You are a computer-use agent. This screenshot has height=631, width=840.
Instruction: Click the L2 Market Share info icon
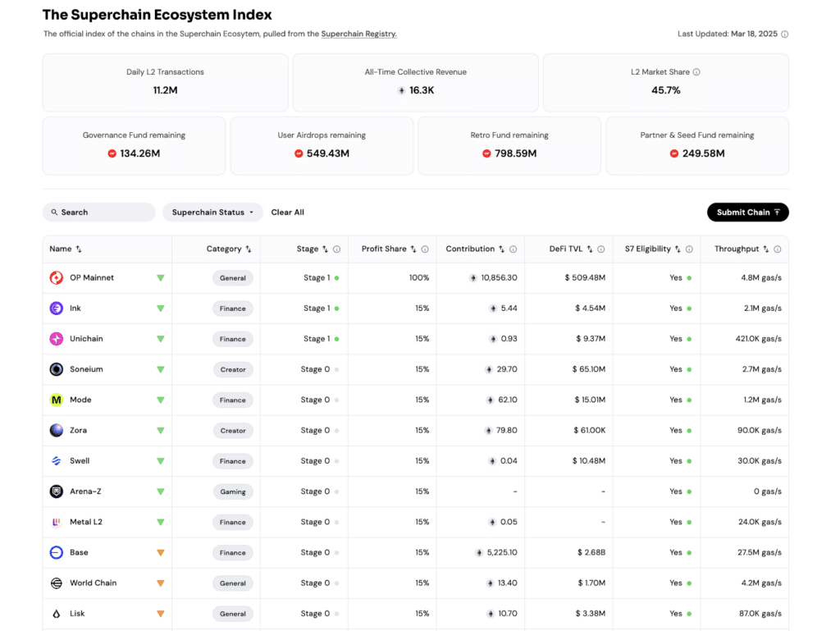click(x=696, y=71)
